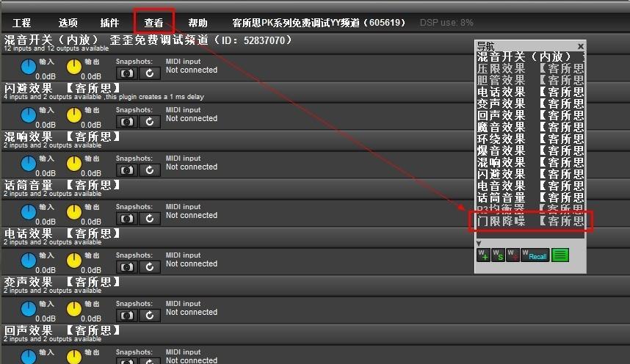630x364 pixels.
Task: Open MIDI input selector for 变声效果
Action: pyautogui.click(x=192, y=312)
